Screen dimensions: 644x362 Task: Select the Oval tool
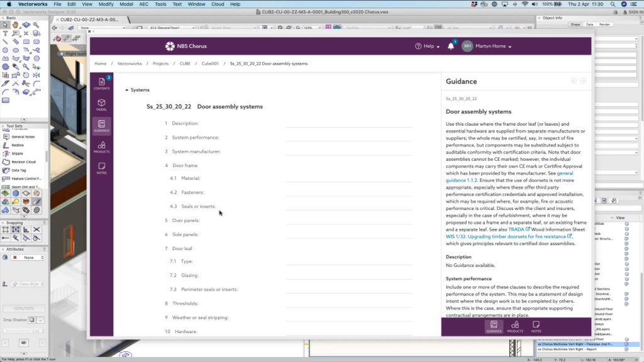[x=16, y=50]
